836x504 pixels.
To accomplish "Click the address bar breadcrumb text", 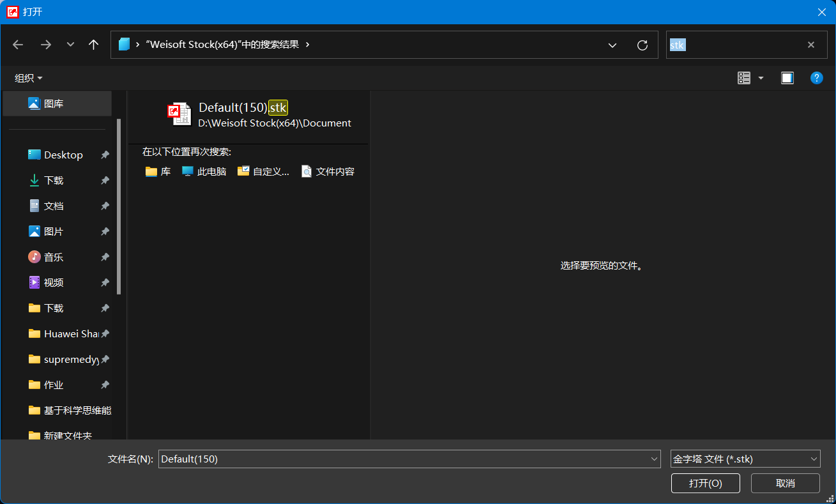I will pyautogui.click(x=222, y=45).
